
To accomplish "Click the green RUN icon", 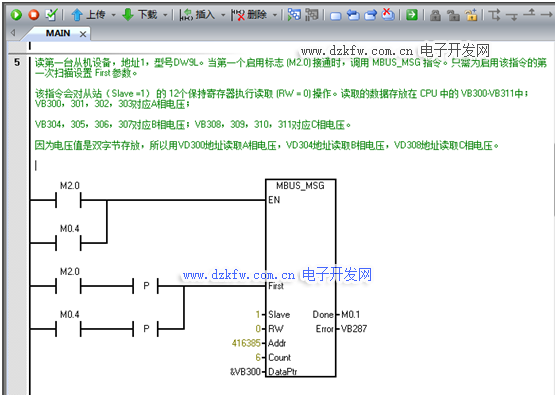I will coord(16,15).
